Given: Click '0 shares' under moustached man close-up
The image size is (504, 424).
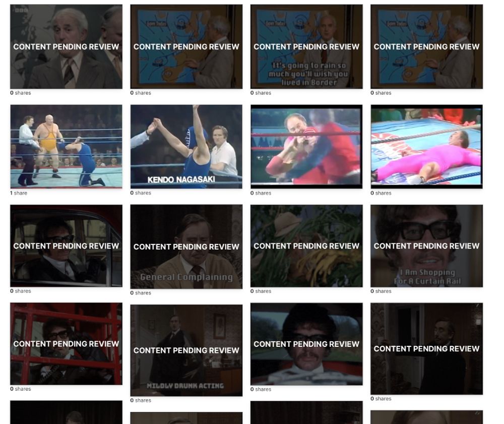Looking at the screenshot, I should (x=261, y=389).
